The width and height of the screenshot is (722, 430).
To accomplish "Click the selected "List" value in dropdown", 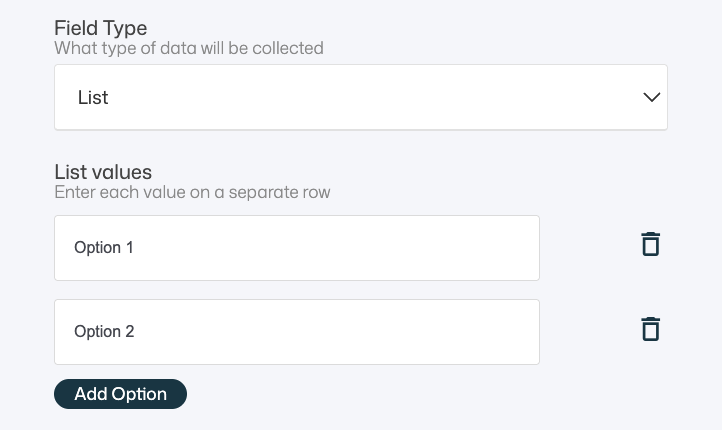I will tap(93, 98).
